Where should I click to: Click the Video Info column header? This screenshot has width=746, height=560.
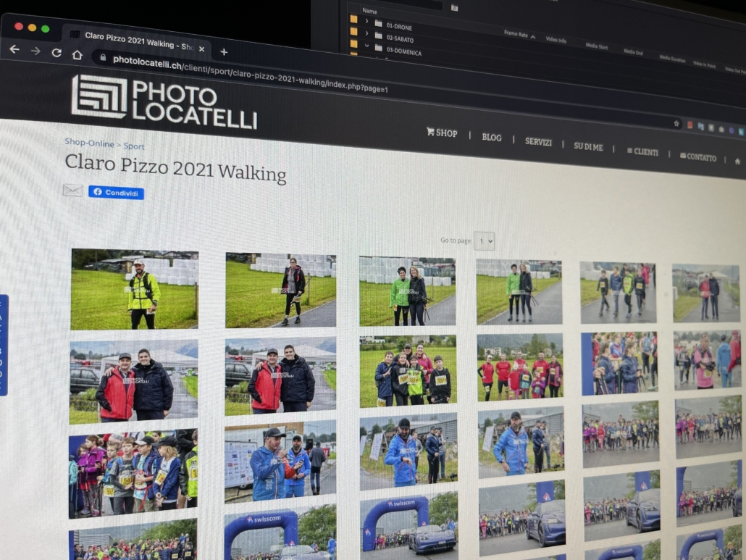coord(556,40)
